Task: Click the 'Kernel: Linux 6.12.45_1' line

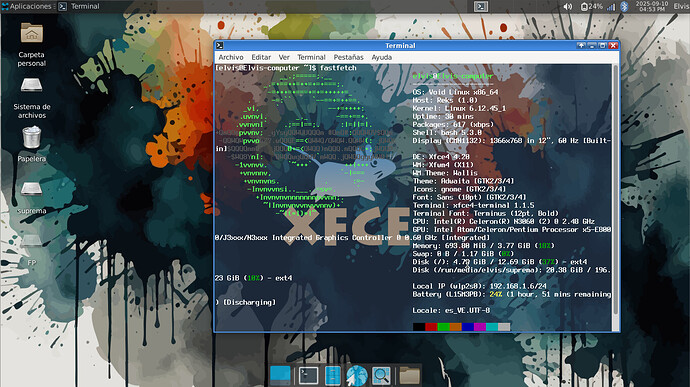Action: [459, 108]
